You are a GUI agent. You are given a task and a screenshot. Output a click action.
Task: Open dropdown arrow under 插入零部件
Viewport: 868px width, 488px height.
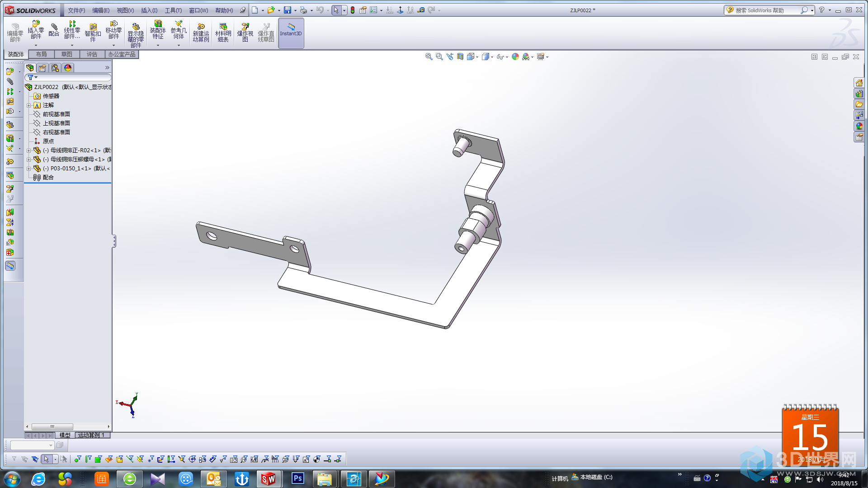click(36, 45)
